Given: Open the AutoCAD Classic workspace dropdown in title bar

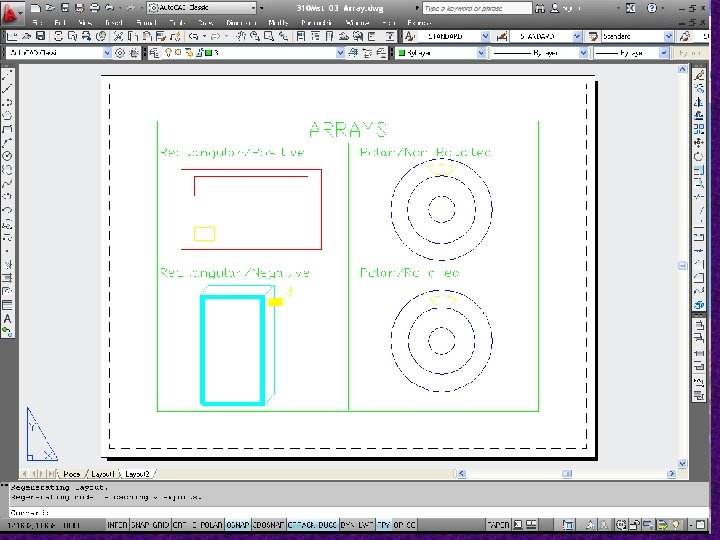Looking at the screenshot, I should 202,8.
